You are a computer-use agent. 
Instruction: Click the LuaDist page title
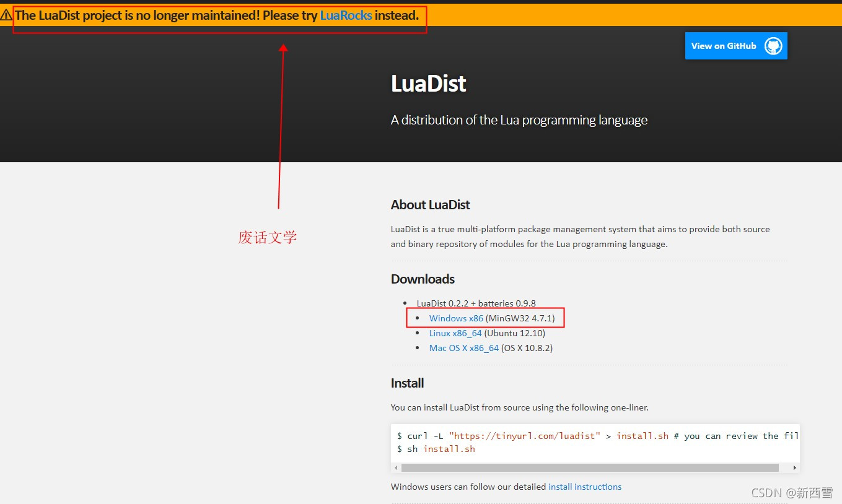pos(428,84)
